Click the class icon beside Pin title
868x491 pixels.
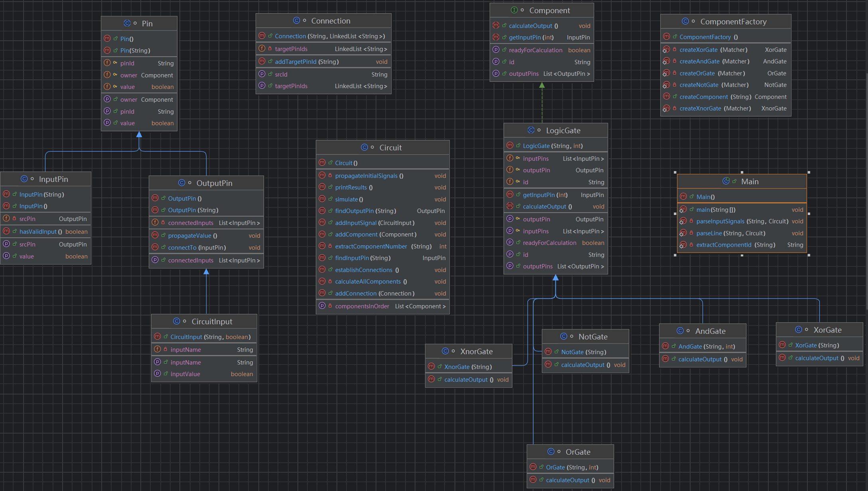127,24
